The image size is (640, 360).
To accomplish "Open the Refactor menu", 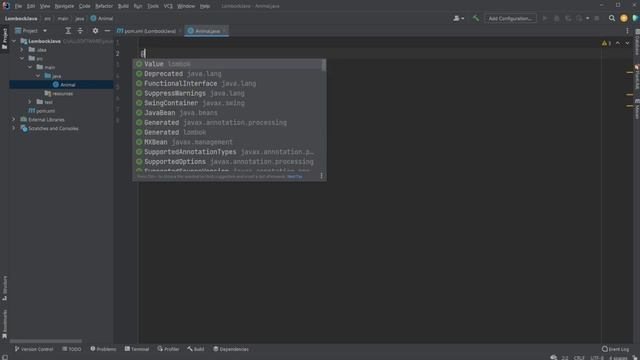I will pos(104,6).
